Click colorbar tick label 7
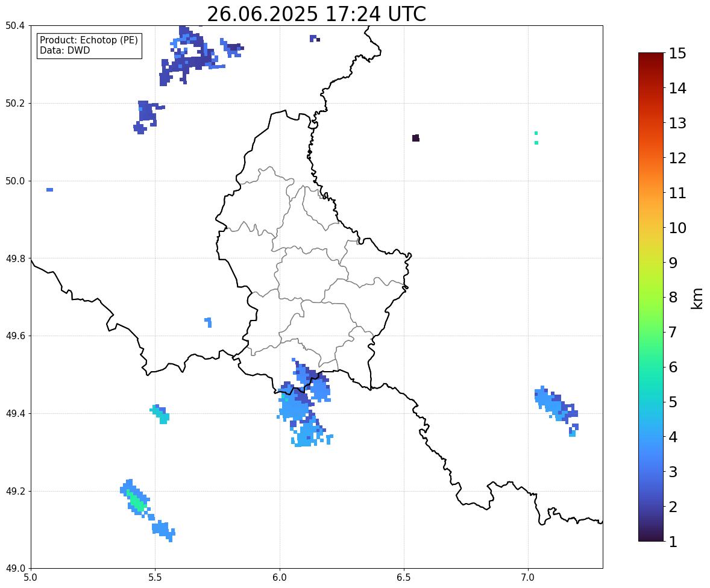 [673, 332]
